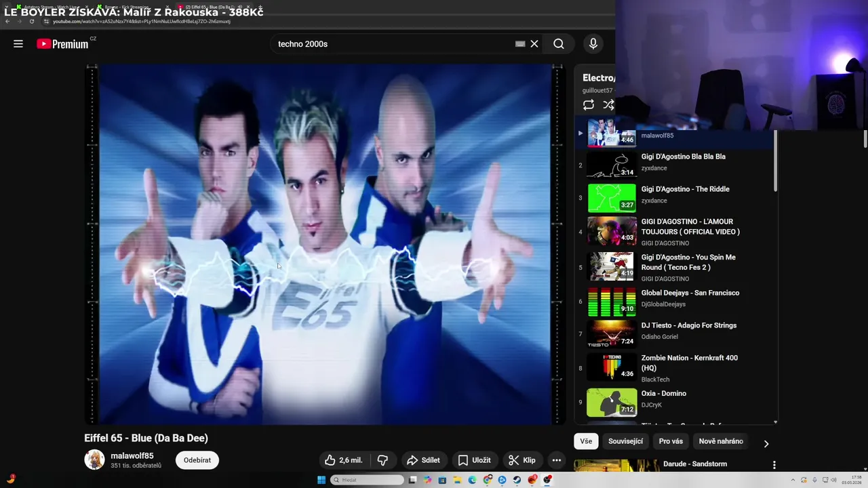Subscribe with the Odebírat button
868x488 pixels.
[x=197, y=460]
